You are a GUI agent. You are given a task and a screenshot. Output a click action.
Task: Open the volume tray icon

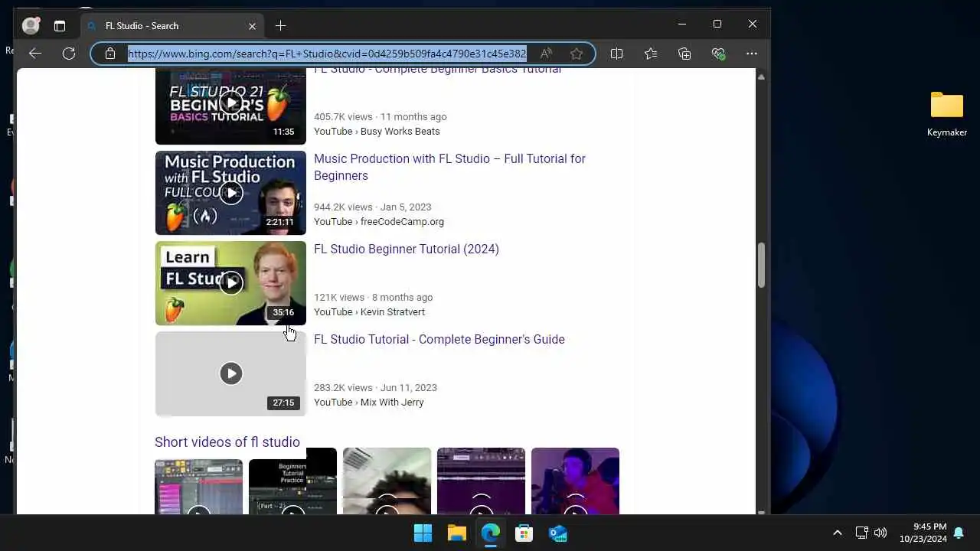[x=880, y=533]
